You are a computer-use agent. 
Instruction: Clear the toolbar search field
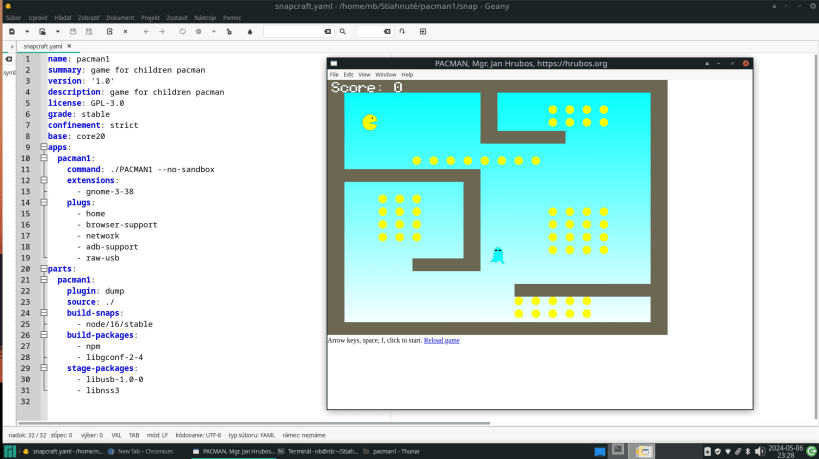click(327, 31)
